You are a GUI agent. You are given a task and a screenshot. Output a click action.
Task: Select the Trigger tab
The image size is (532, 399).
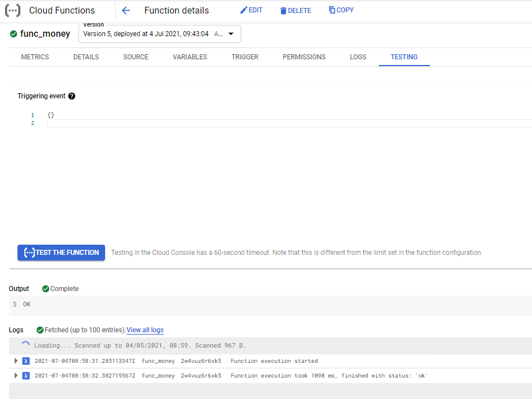[245, 57]
